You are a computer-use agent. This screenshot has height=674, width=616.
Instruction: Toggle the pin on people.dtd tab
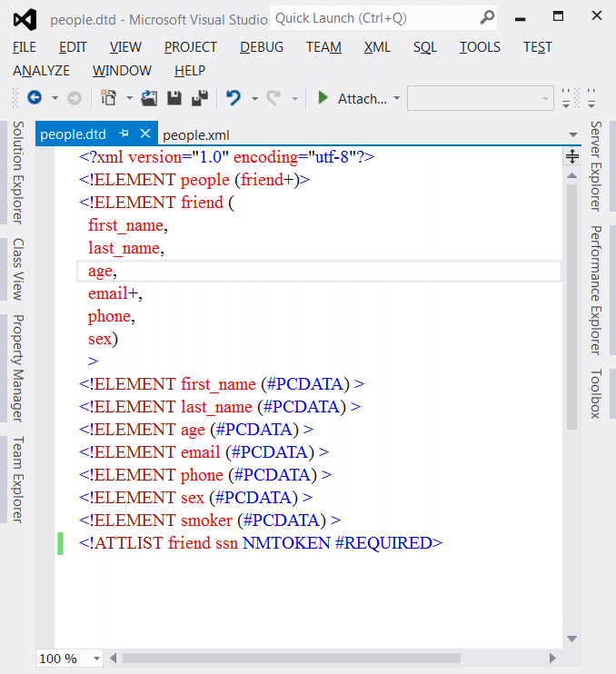click(124, 134)
